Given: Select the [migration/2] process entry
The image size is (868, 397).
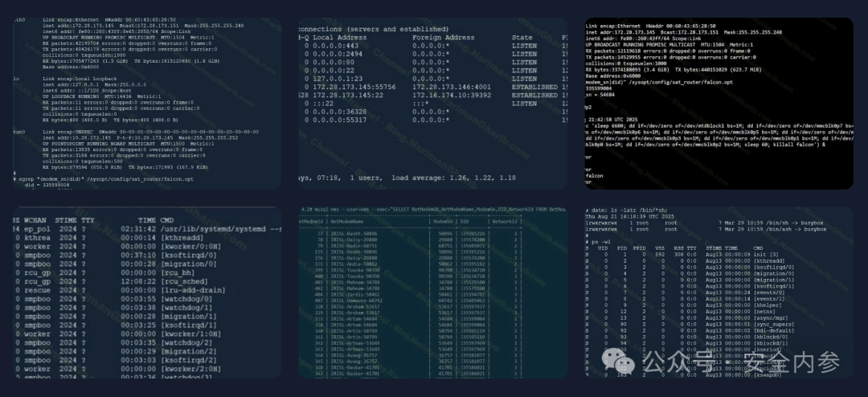Looking at the screenshot, I should pos(188,352).
